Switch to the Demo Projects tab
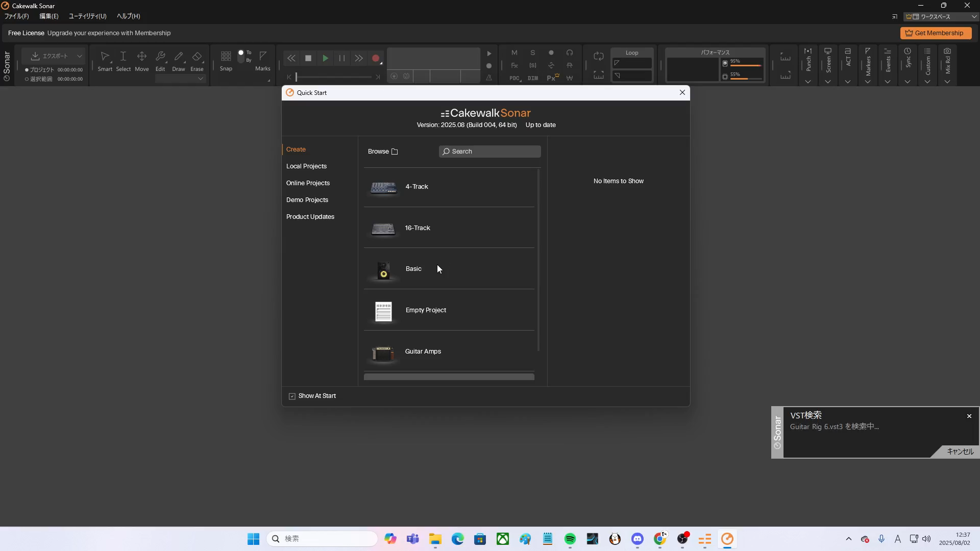This screenshot has height=551, width=980. point(307,200)
